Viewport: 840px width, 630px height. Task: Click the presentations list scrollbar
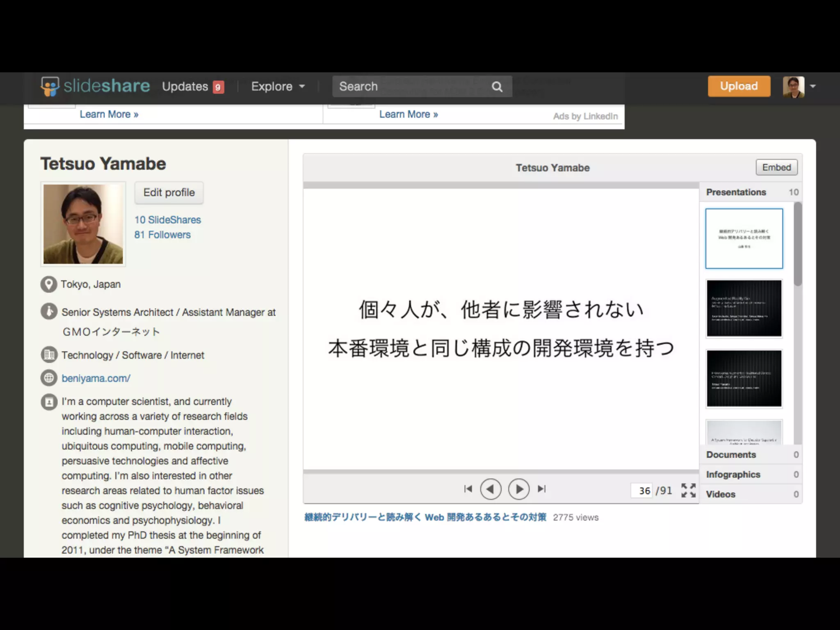pyautogui.click(x=797, y=244)
